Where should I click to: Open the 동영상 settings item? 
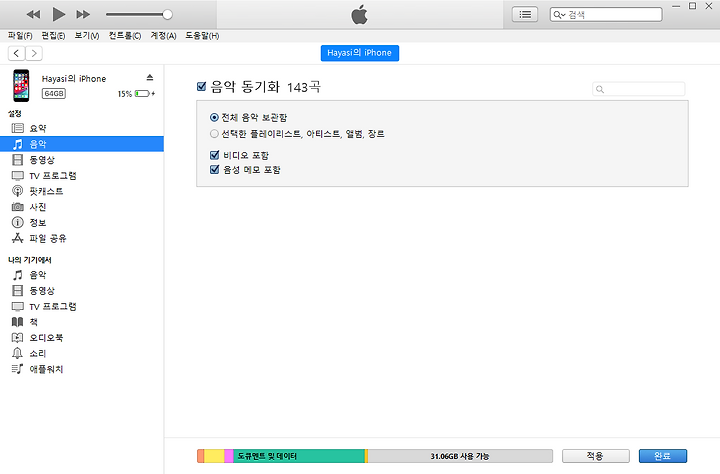coord(82,160)
